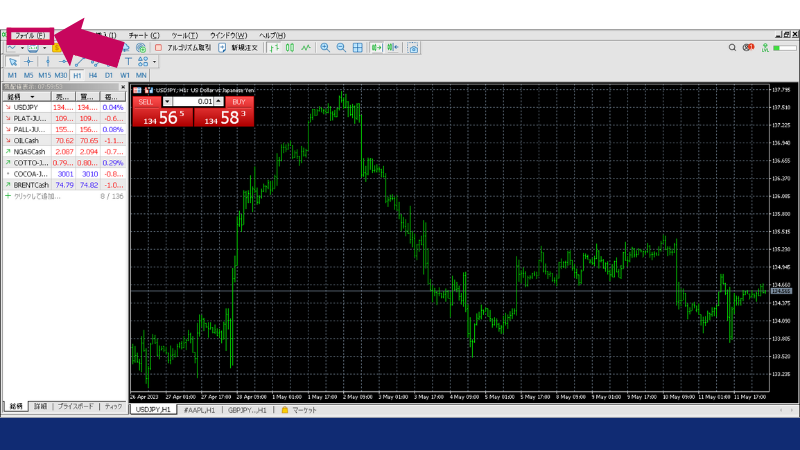The width and height of the screenshot is (800, 450).
Task: Switch chart to candlestick display icon
Action: click(x=288, y=47)
